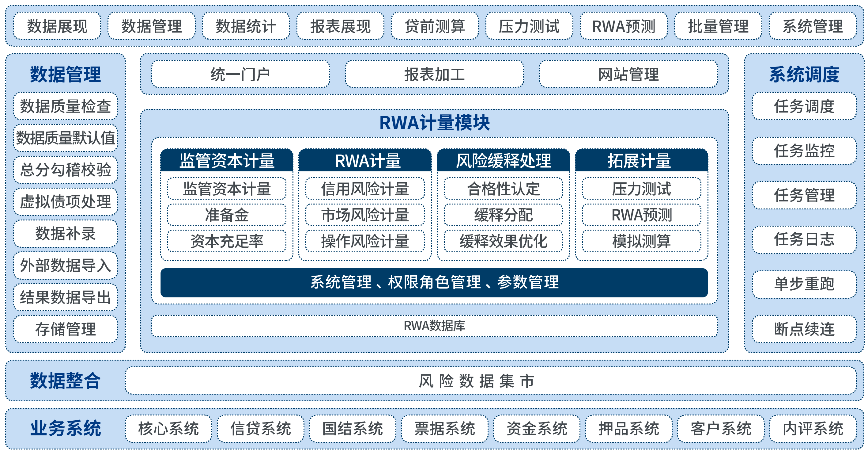Select 网站管理 box
The height and width of the screenshot is (455, 868).
[x=628, y=74]
